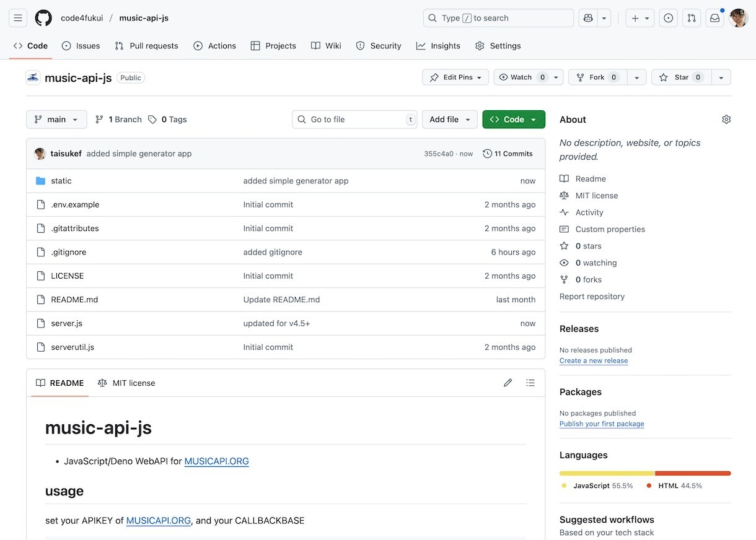Open the code4fukui organization link
The image size is (756, 540).
(x=81, y=18)
